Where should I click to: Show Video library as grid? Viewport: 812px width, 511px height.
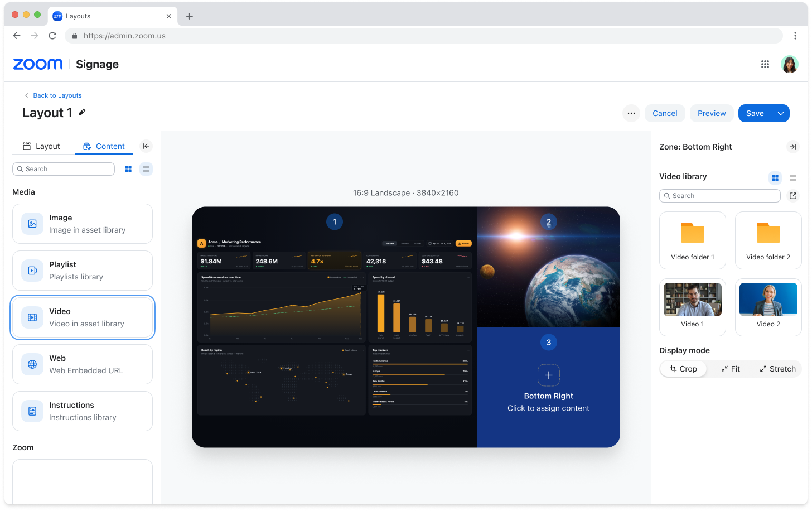[x=775, y=178]
